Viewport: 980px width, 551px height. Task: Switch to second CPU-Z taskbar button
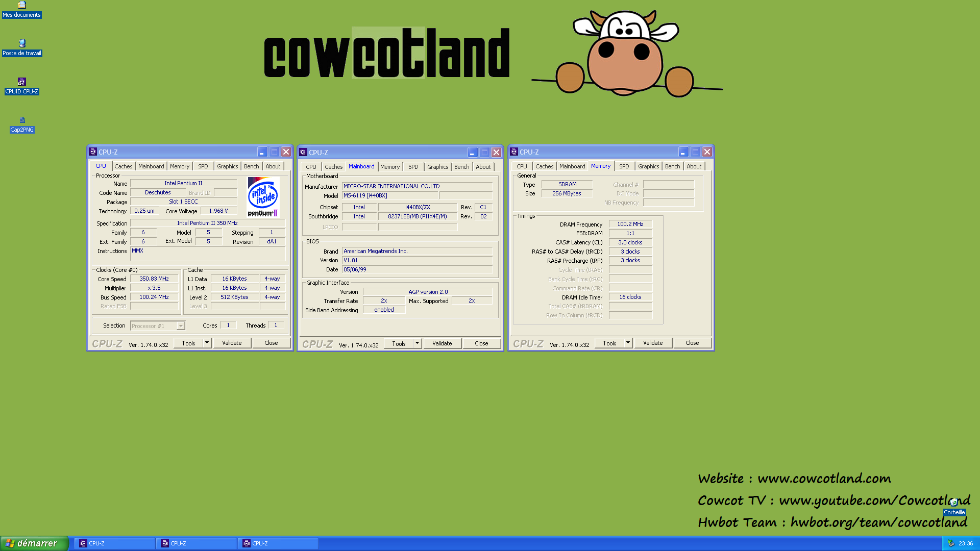197,543
